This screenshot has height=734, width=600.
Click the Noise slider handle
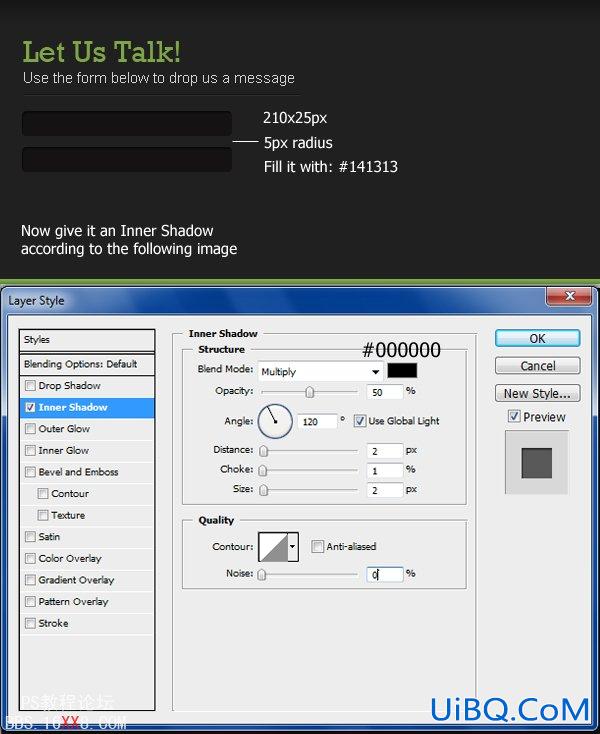pos(262,574)
